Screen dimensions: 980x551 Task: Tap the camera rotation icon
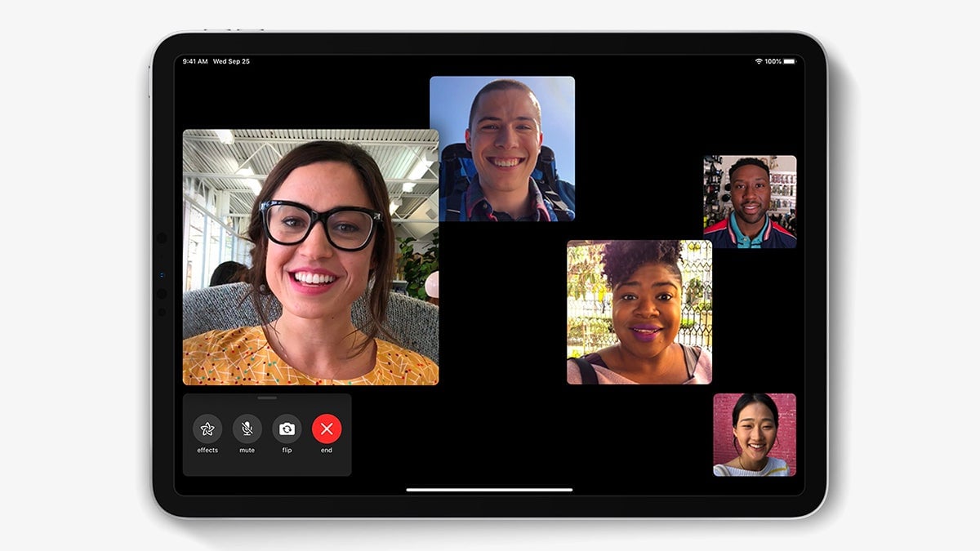coord(286,428)
